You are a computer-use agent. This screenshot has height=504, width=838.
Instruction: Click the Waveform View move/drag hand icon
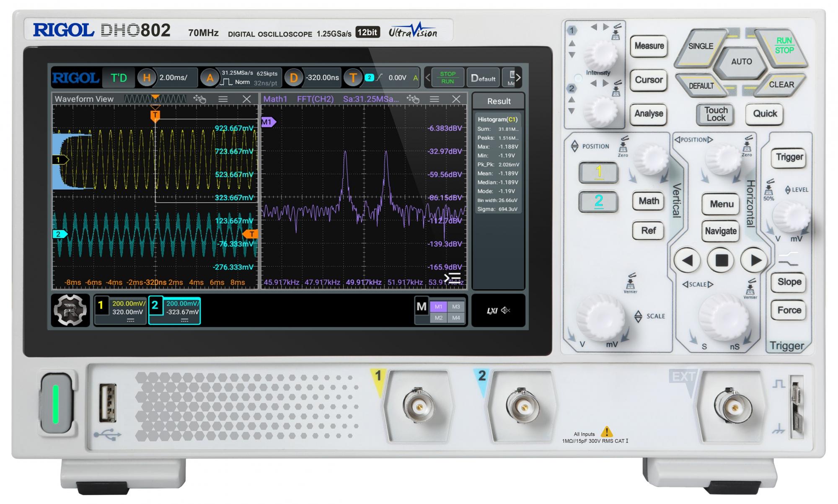[x=200, y=99]
